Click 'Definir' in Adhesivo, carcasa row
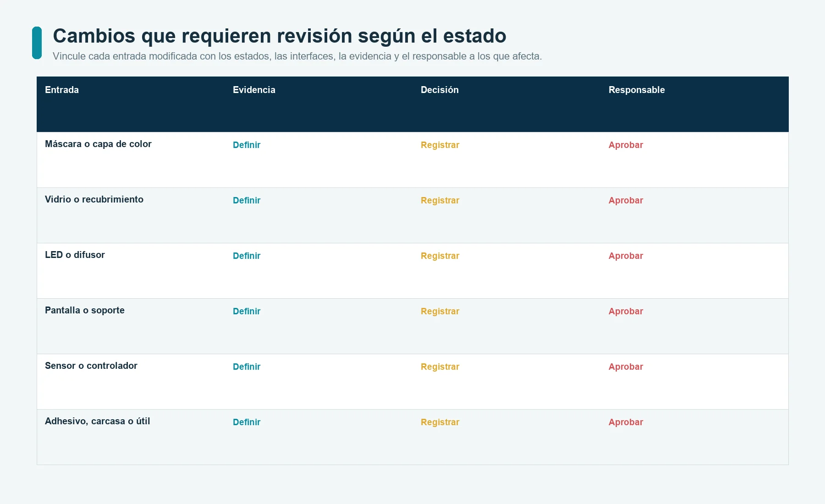This screenshot has width=825, height=504. click(x=247, y=422)
